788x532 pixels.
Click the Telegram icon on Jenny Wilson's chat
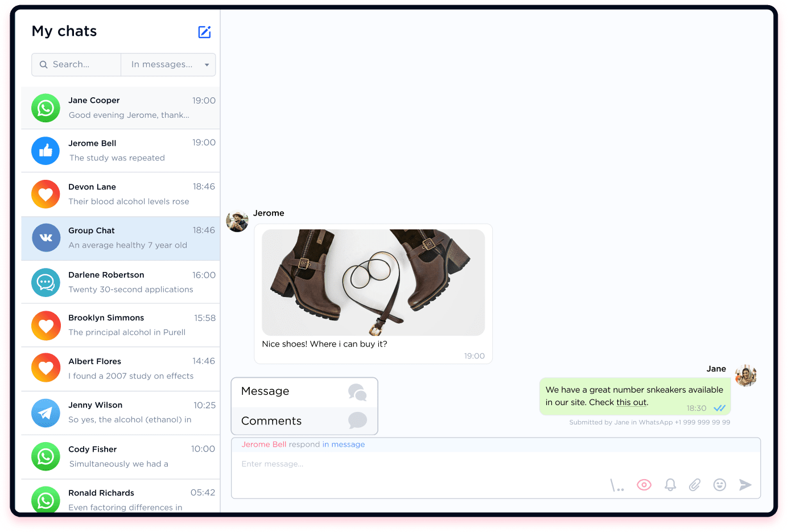pos(46,413)
